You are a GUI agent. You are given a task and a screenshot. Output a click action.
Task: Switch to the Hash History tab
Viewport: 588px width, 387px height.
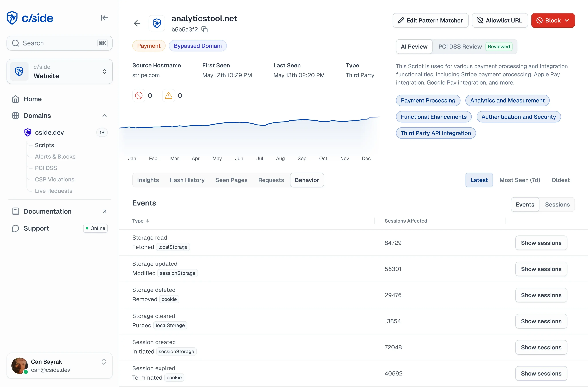[x=187, y=180]
